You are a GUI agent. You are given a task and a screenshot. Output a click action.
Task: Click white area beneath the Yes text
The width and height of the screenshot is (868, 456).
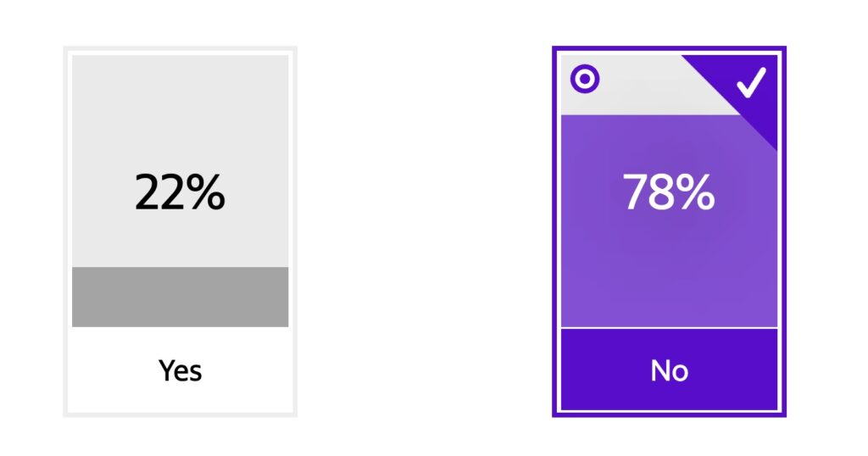pyautogui.click(x=180, y=398)
